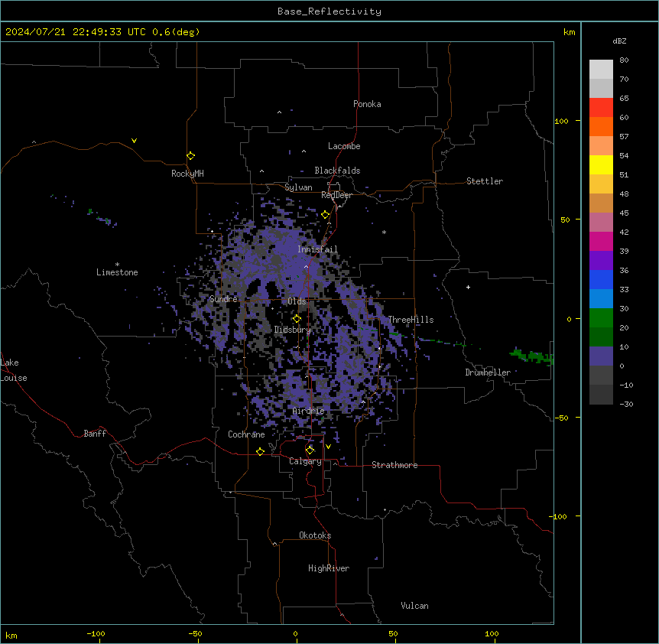659x644 pixels.
Task: Click the Stettler town label
Action: click(x=485, y=181)
